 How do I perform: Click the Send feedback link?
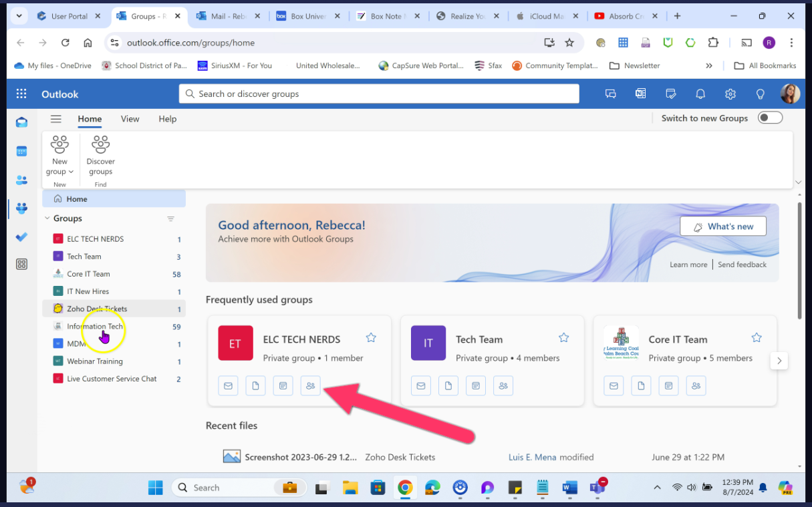pos(742,265)
